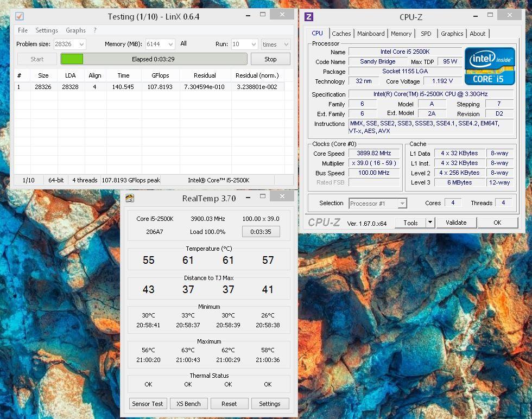Switch to the SPD tab
This screenshot has height=419, width=532.
[x=426, y=34]
